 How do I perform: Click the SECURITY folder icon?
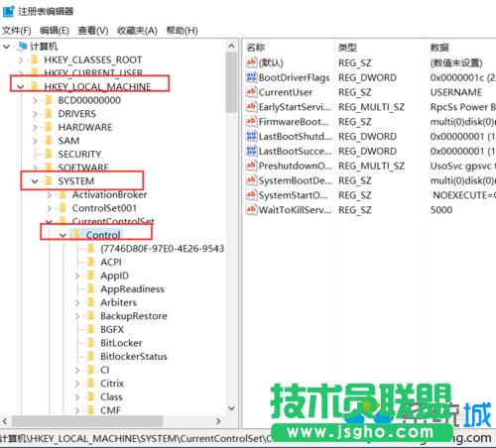(49, 155)
